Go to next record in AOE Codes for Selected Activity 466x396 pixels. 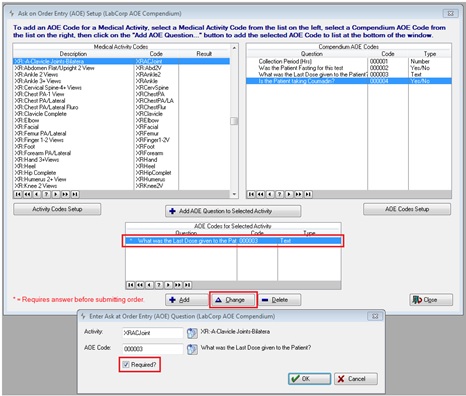tap(169, 285)
